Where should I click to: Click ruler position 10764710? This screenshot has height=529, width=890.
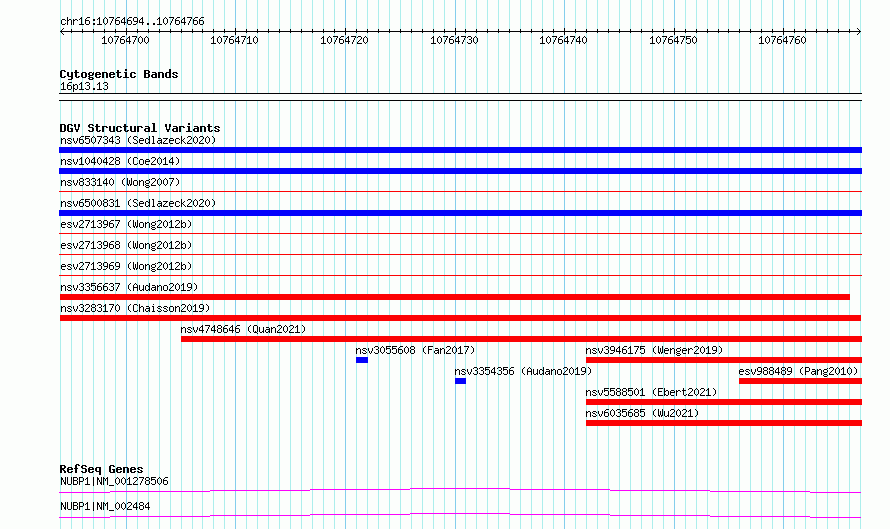[x=234, y=40]
